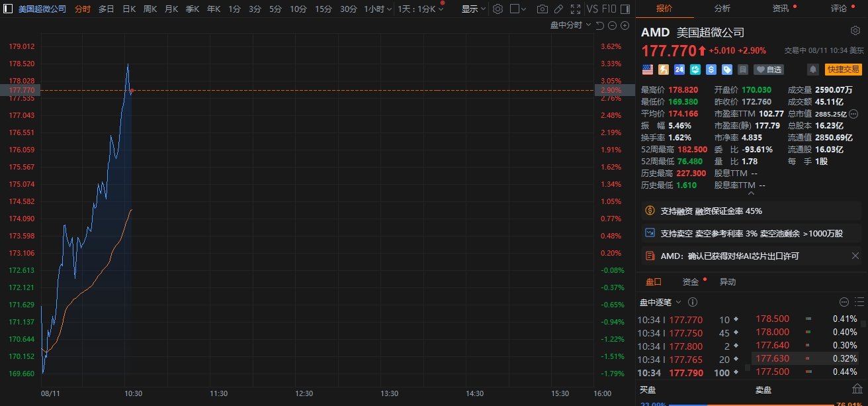Click the blue dollar sign badge
Image resolution: width=868 pixels, height=406 pixels.
tap(711, 69)
